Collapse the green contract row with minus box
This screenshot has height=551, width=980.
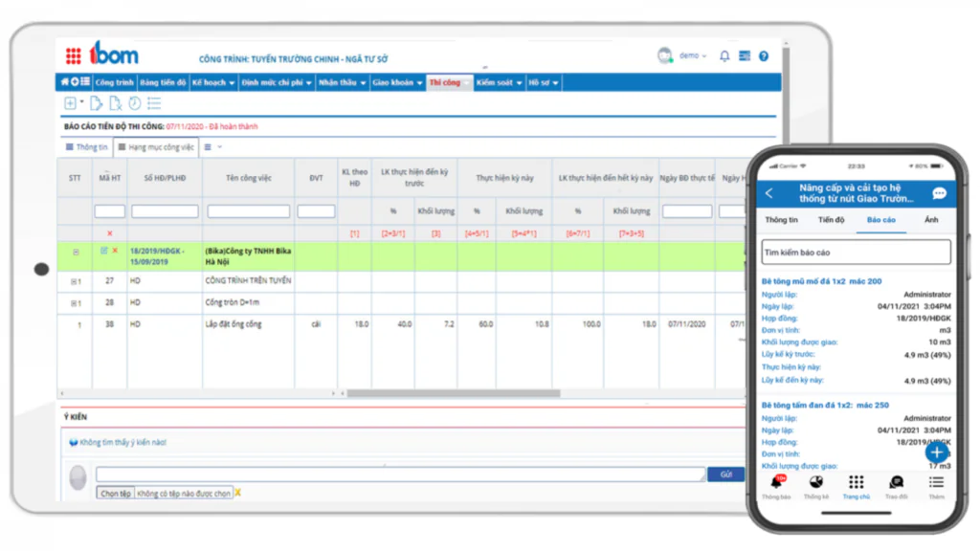[76, 253]
